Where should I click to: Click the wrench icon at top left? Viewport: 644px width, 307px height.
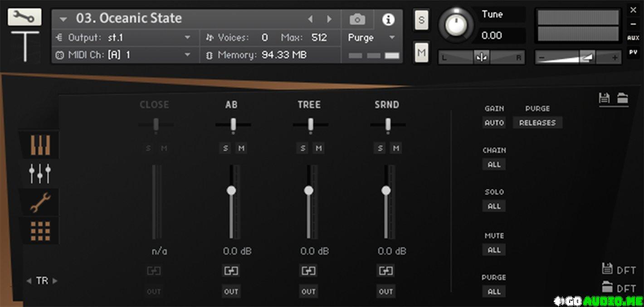click(x=24, y=17)
